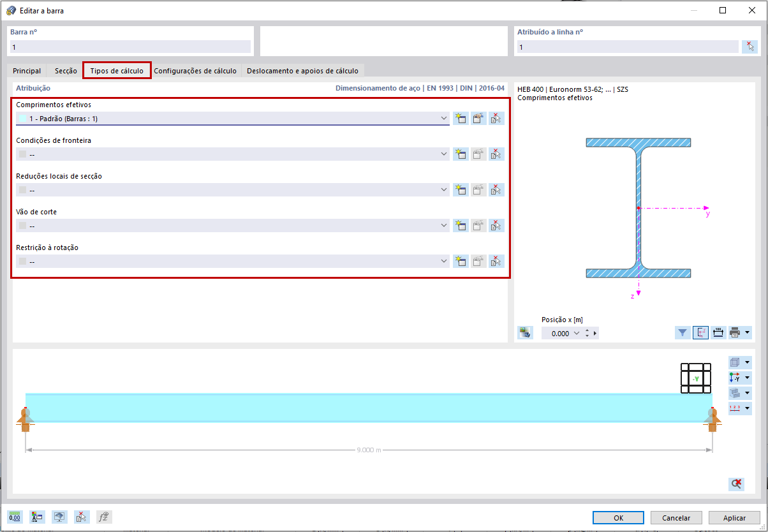Click the bottom-bar document pick cursor icon
The height and width of the screenshot is (532, 768).
pos(82,517)
